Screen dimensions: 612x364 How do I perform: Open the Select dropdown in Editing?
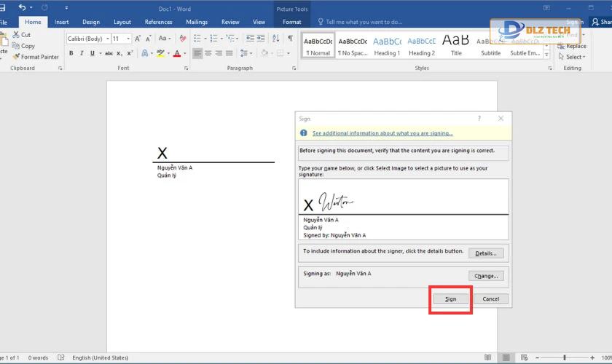coord(572,57)
